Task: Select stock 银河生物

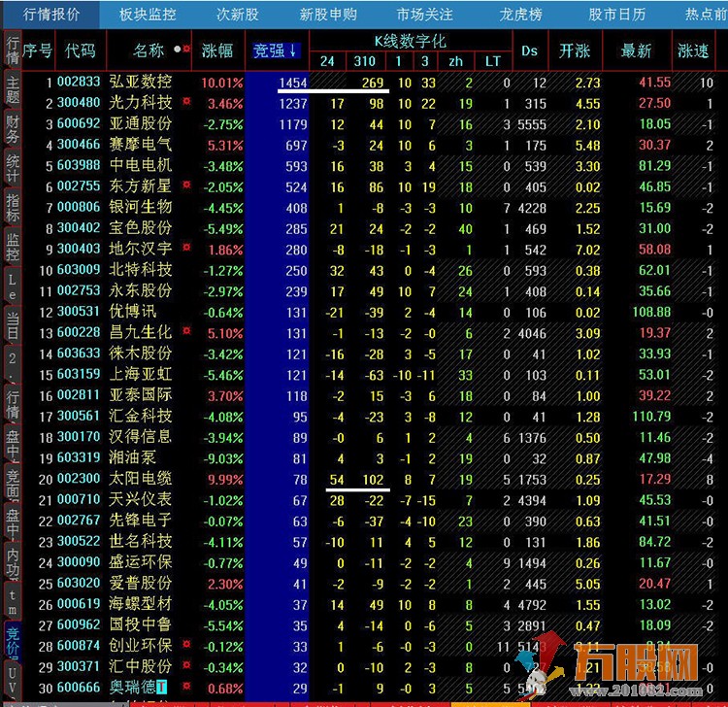Action: coord(141,207)
